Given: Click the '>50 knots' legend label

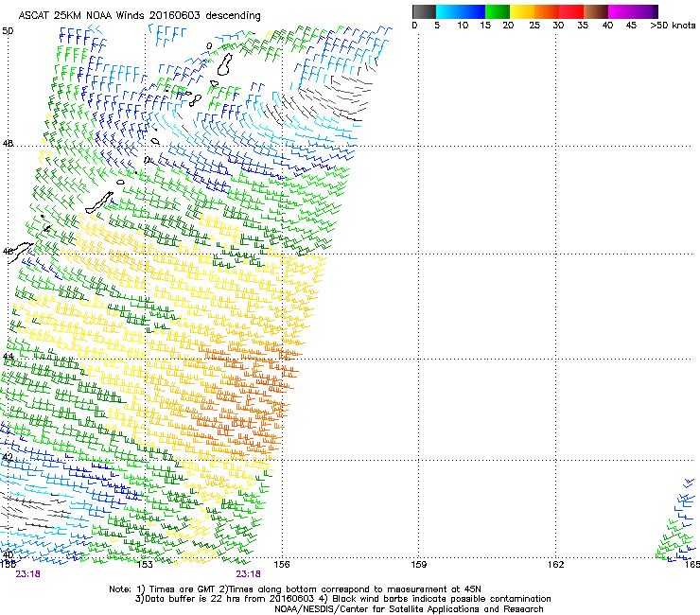Looking at the screenshot, I should [673, 26].
